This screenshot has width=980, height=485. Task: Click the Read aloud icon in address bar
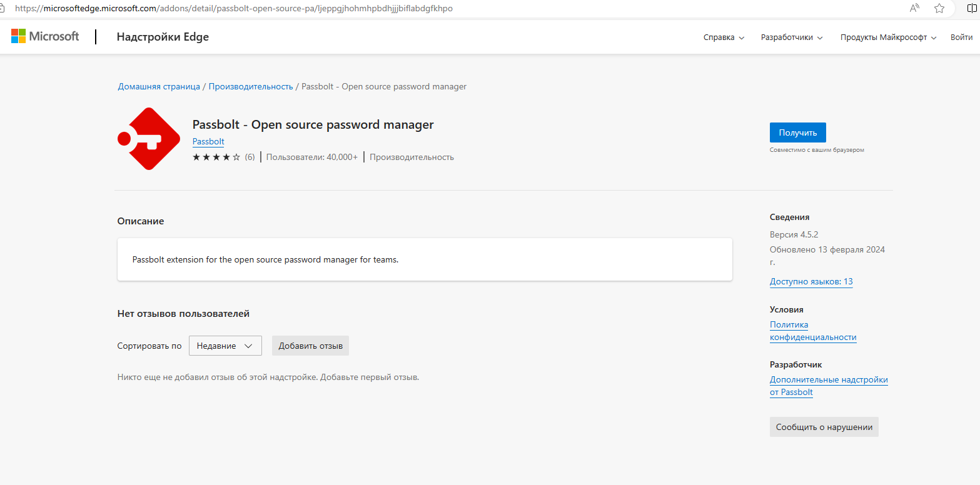pyautogui.click(x=914, y=8)
